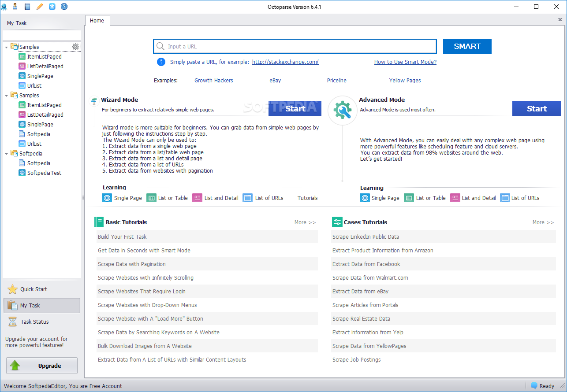Close the tab with the x button
This screenshot has height=392, width=567.
560,20
